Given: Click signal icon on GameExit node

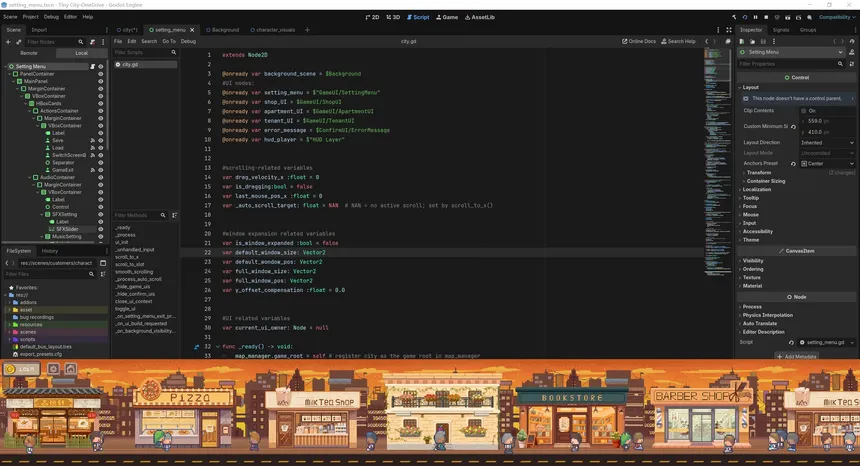Looking at the screenshot, I should [92, 170].
